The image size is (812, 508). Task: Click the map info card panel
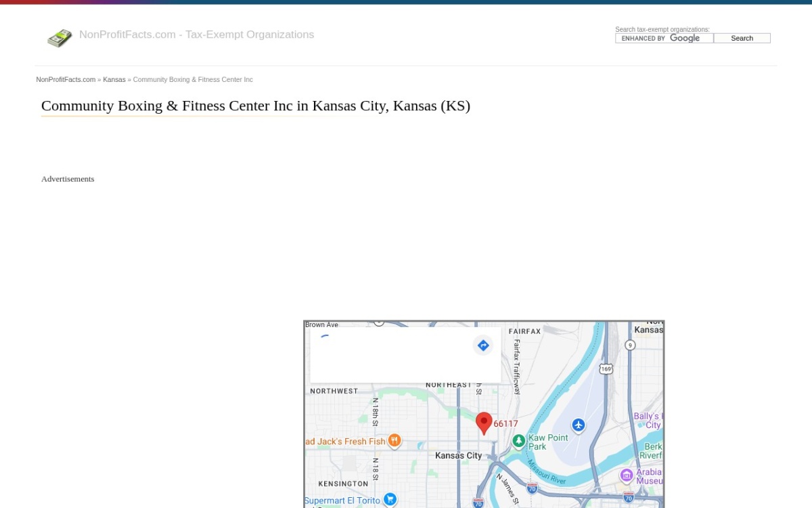(405, 355)
